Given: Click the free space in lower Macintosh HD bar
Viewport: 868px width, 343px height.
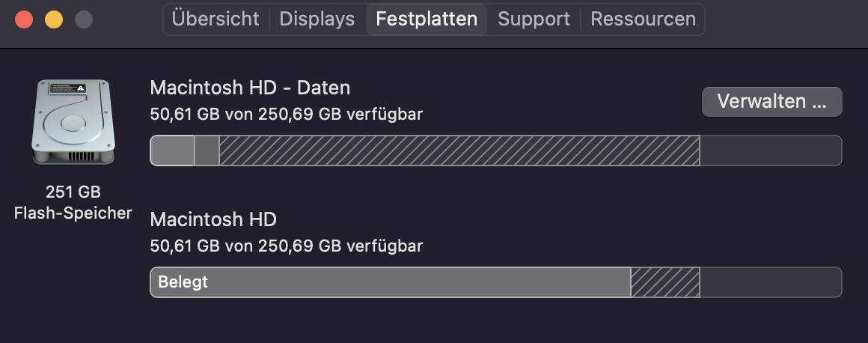Looking at the screenshot, I should pyautogui.click(x=770, y=282).
